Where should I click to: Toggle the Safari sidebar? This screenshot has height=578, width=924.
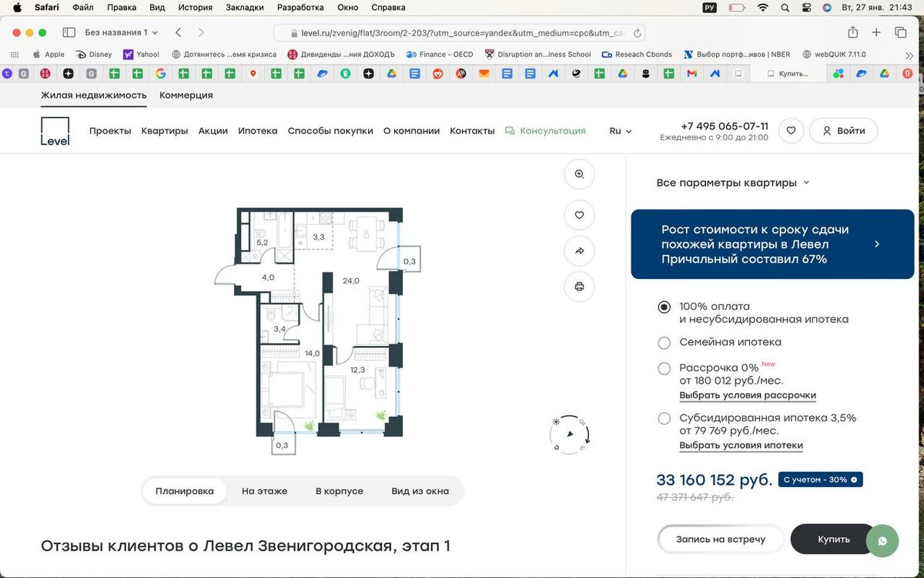(x=69, y=32)
